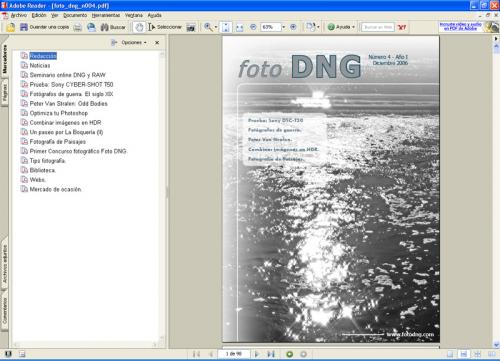
Task: Open the Herramientas menu
Action: click(x=106, y=15)
